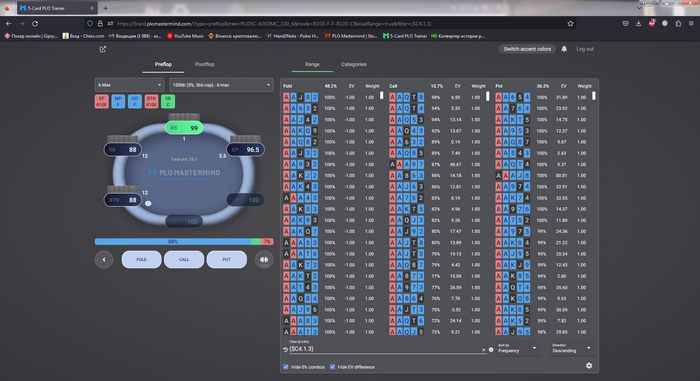The height and width of the screenshot is (381, 700).
Task: Click the trainer dumbbell icon beside POT
Action: (264, 260)
